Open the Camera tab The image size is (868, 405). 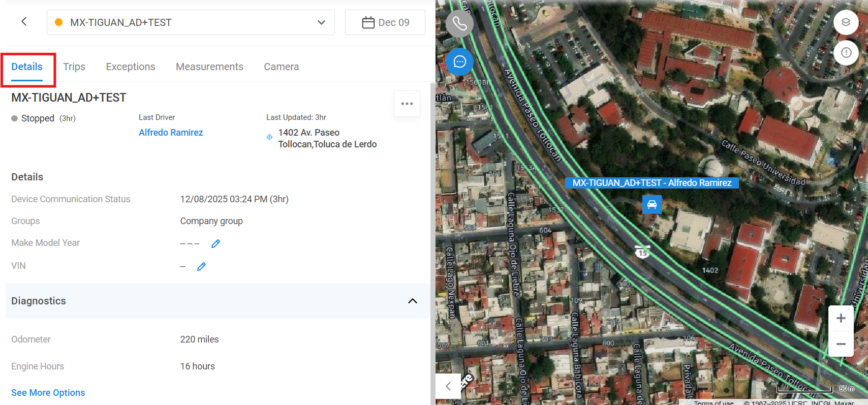pos(281,67)
